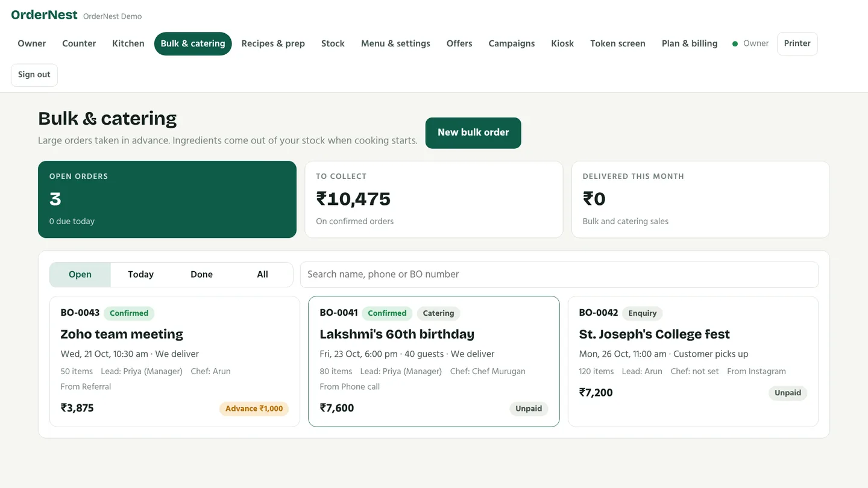Open St. Joseph's College fest enquiry
The height and width of the screenshot is (488, 868).
(693, 361)
